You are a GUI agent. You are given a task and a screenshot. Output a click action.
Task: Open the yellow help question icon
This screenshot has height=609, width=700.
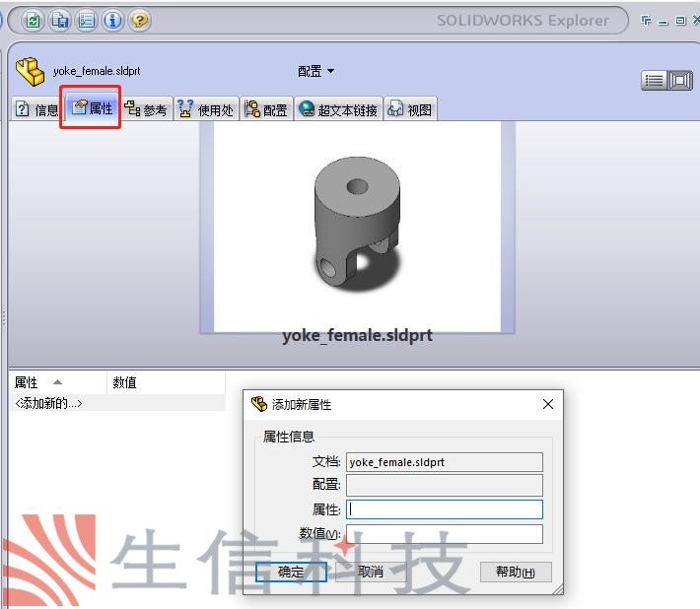click(139, 20)
